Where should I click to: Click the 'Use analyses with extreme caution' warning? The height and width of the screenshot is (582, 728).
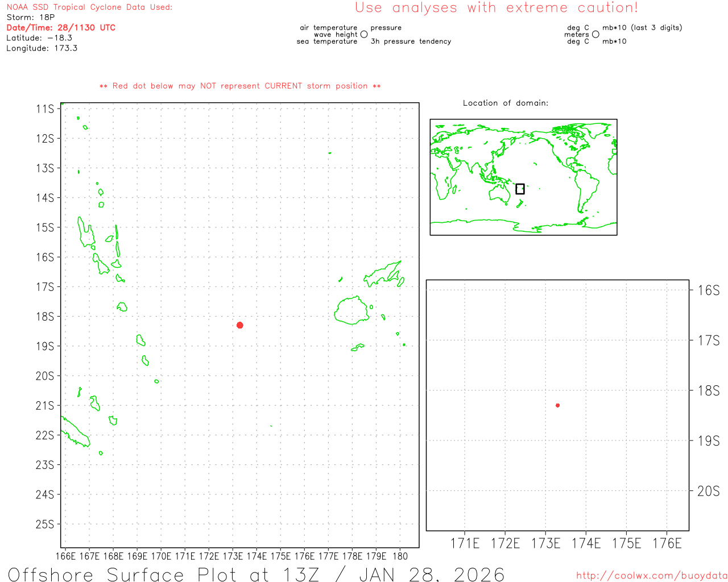click(x=496, y=8)
